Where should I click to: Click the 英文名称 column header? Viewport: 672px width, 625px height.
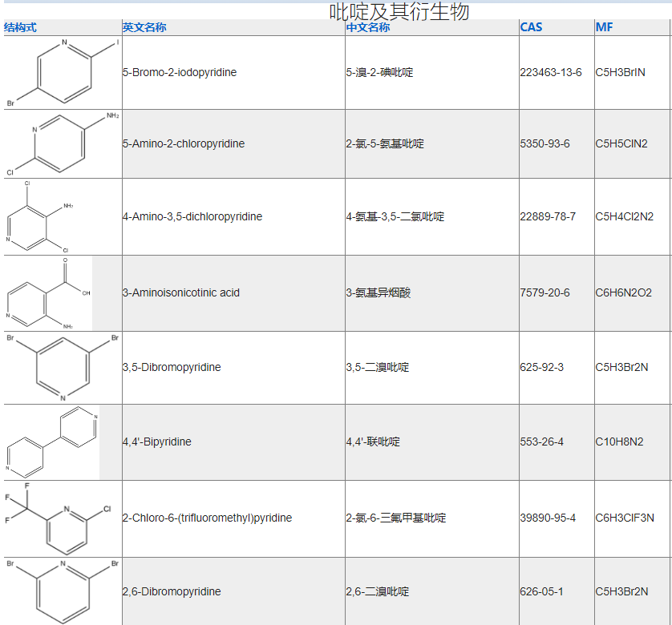coord(144,27)
